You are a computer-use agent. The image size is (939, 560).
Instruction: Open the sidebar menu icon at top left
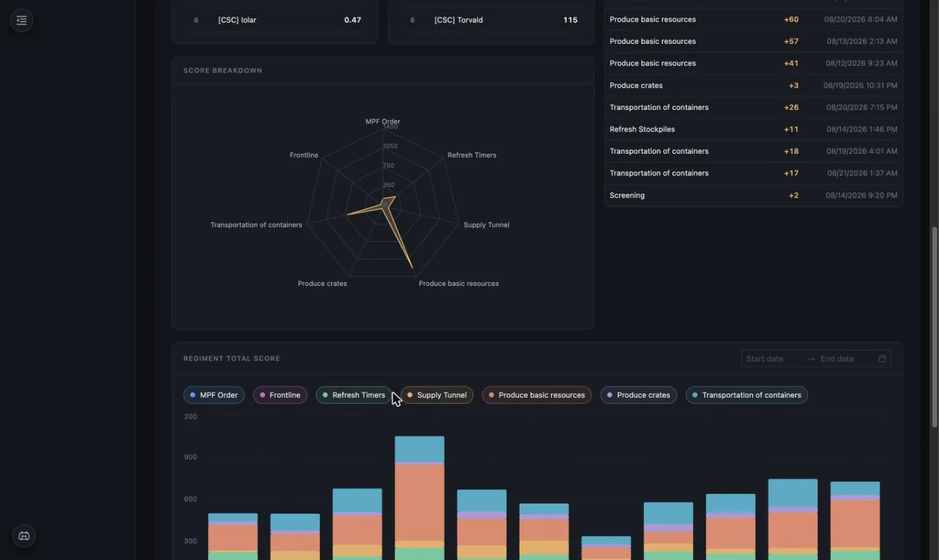pyautogui.click(x=22, y=20)
